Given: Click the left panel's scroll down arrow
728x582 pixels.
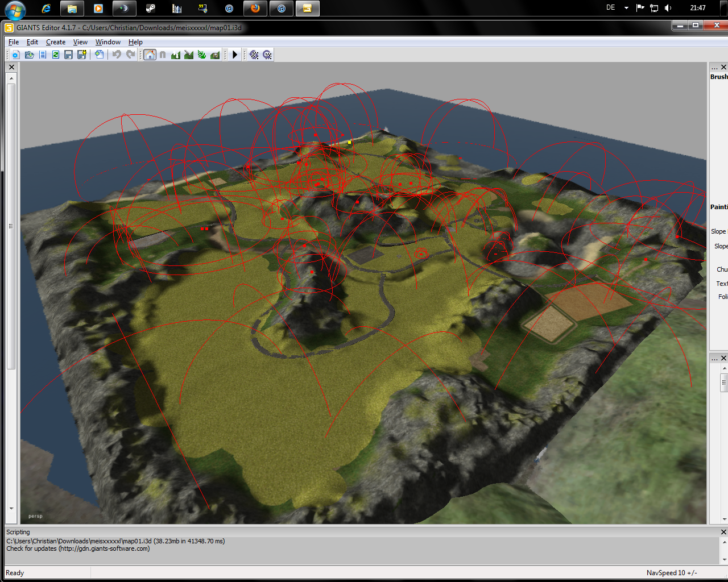Looking at the screenshot, I should pos(11,509).
